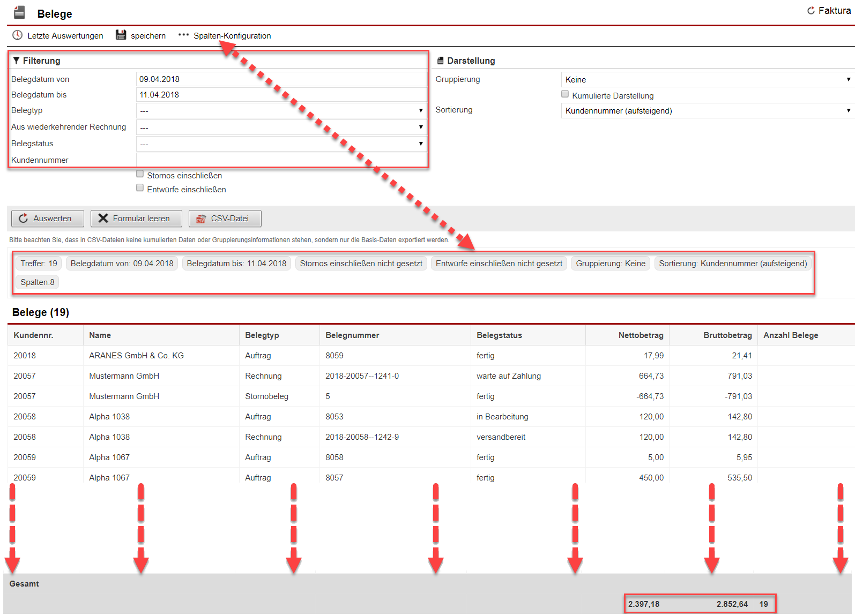Toggle Kumulierte Darstellung checkbox
This screenshot has width=855, height=616.
pyautogui.click(x=565, y=94)
